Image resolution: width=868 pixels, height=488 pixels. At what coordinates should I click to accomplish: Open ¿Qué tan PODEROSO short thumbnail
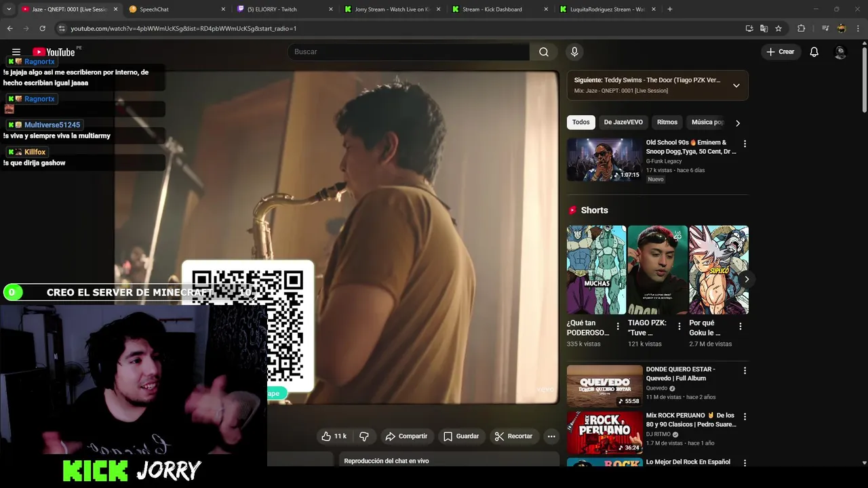point(596,270)
